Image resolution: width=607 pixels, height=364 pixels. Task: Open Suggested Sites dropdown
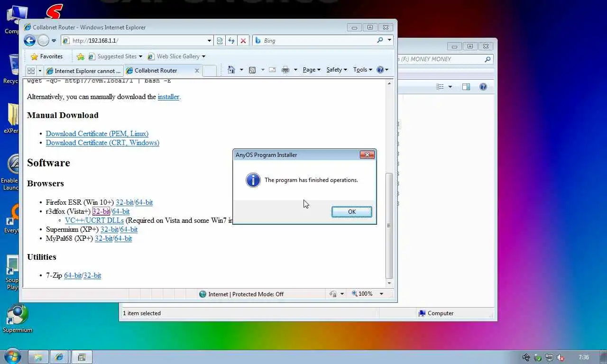[115, 56]
